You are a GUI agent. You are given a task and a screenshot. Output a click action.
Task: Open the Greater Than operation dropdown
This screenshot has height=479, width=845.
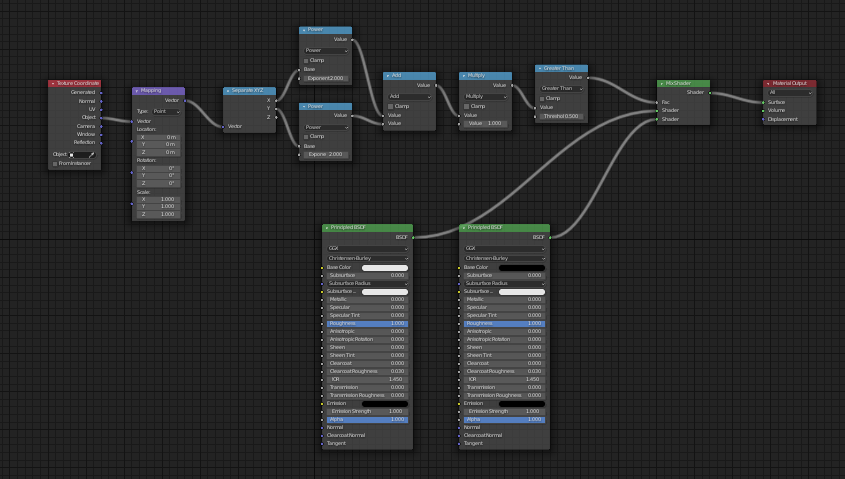[561, 88]
